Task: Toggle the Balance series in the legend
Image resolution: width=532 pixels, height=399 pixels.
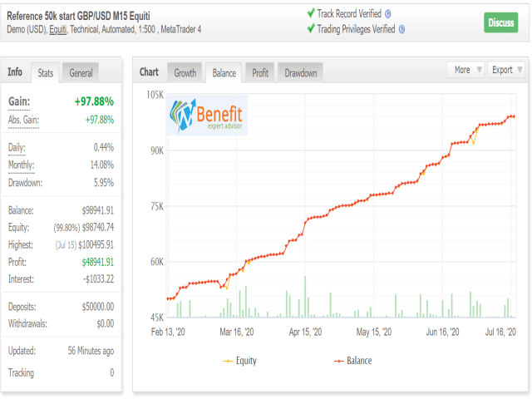Action: (x=352, y=361)
